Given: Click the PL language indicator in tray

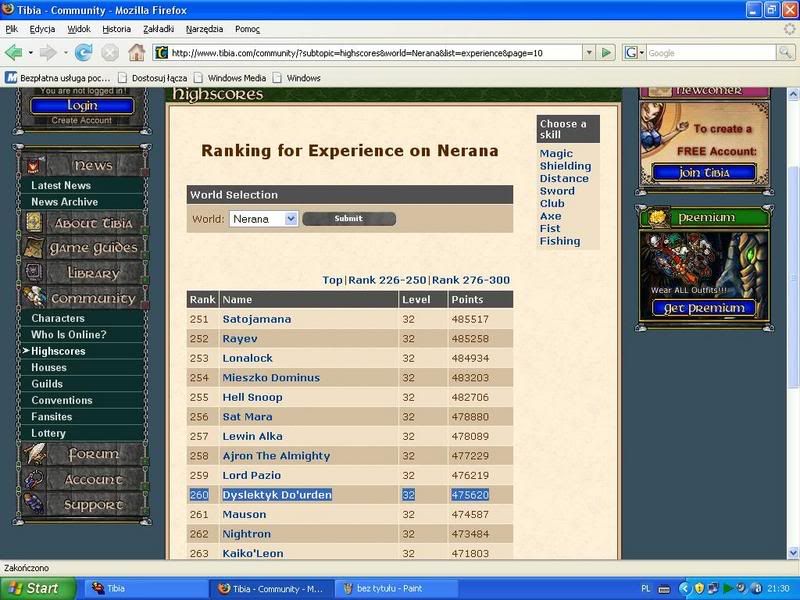Looking at the screenshot, I should tap(645, 589).
